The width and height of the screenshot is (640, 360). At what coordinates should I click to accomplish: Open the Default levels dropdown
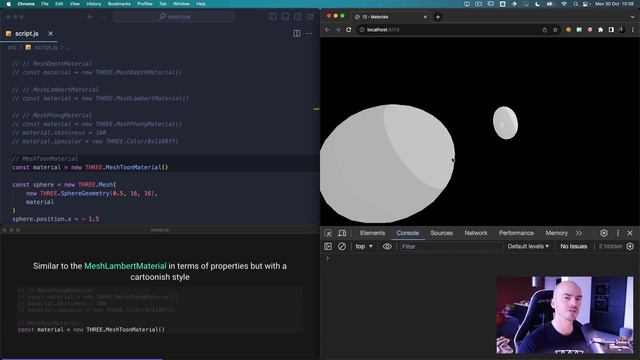coord(528,246)
